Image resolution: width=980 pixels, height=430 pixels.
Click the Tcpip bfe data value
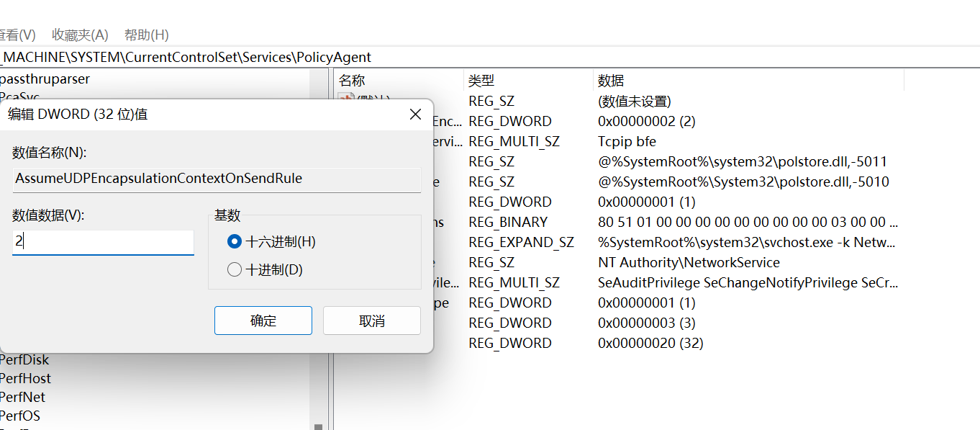pyautogui.click(x=627, y=141)
